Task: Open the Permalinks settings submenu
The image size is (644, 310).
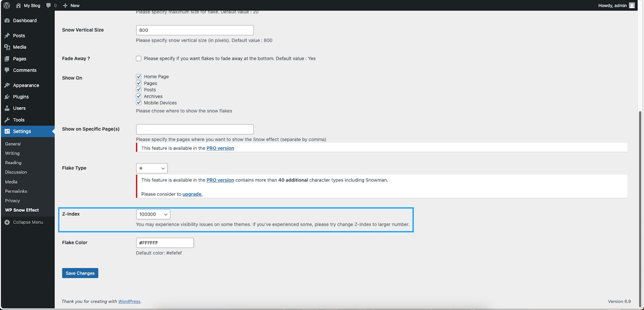Action: [16, 191]
